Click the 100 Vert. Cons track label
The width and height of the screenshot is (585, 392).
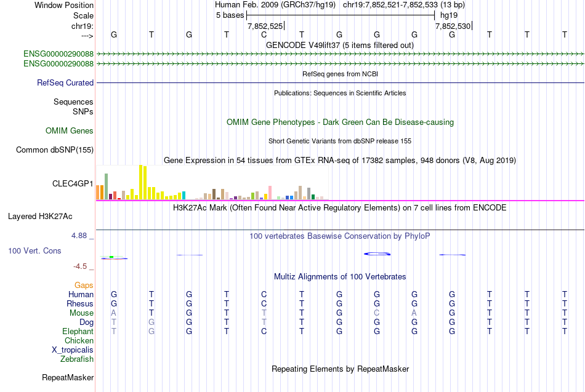[x=34, y=250]
